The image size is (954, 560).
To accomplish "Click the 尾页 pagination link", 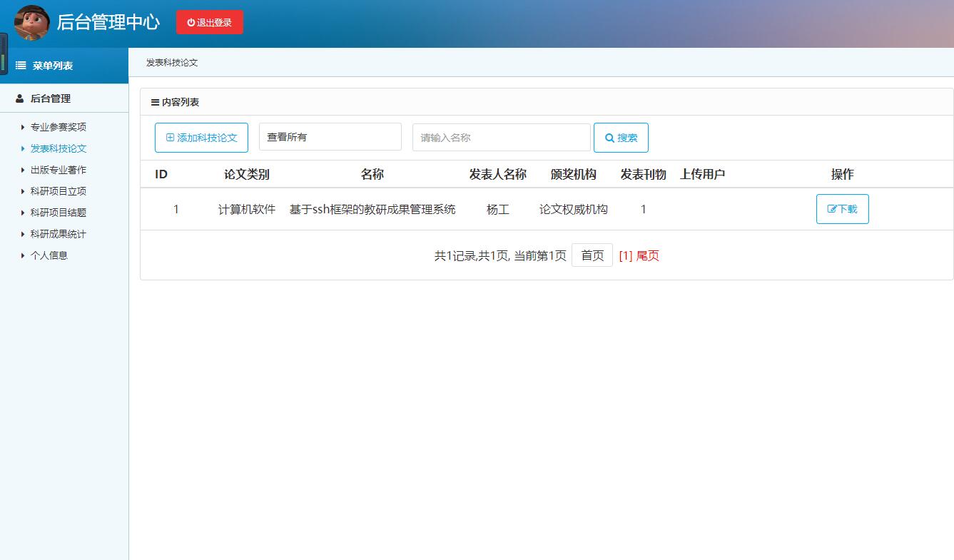I will (648, 255).
